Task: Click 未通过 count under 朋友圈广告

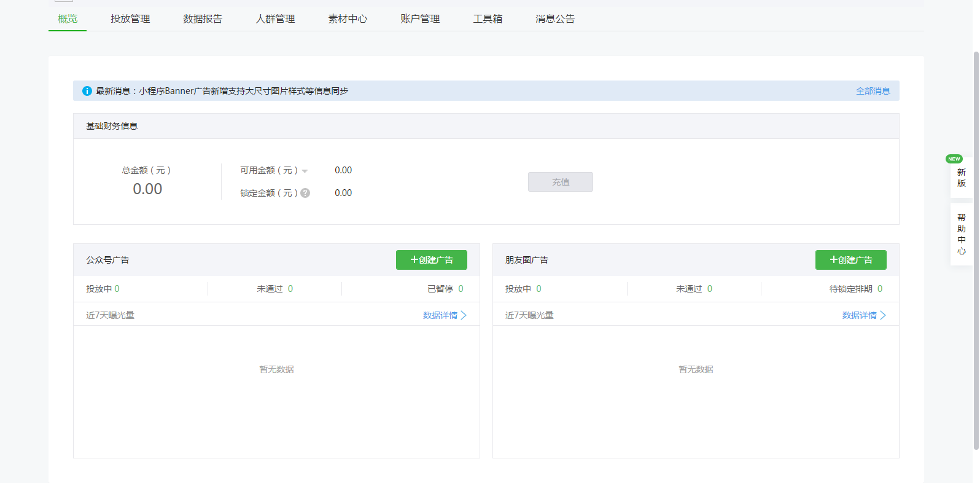Action: tap(710, 289)
